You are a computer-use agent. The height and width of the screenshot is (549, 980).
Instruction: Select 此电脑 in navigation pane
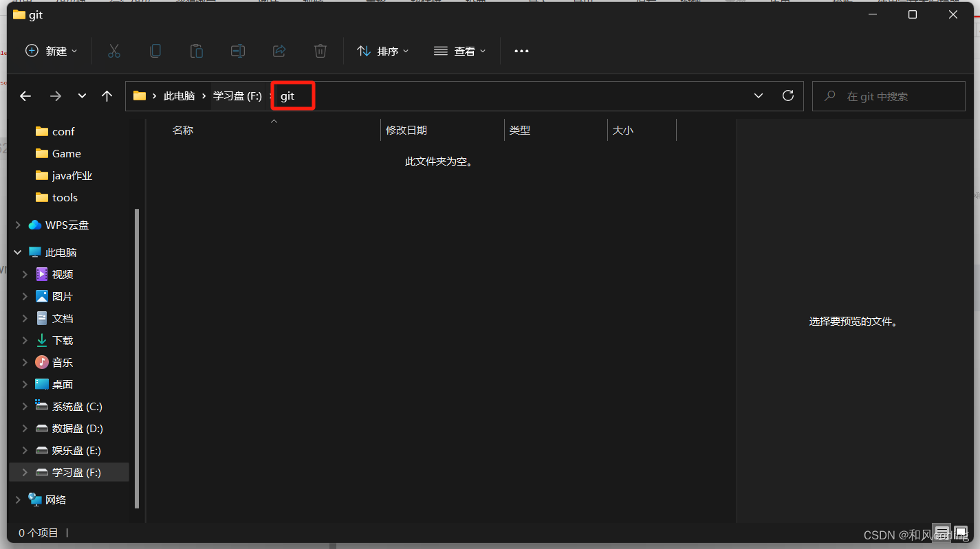click(61, 252)
